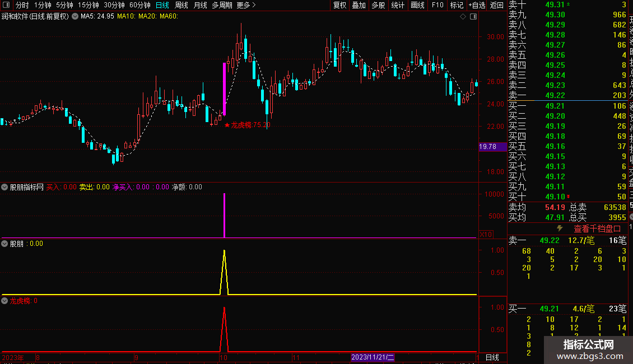This screenshot has width=633, height=364.
Task: Click the ★龙虎榜:75.20 chart marker
Action: pos(247,125)
